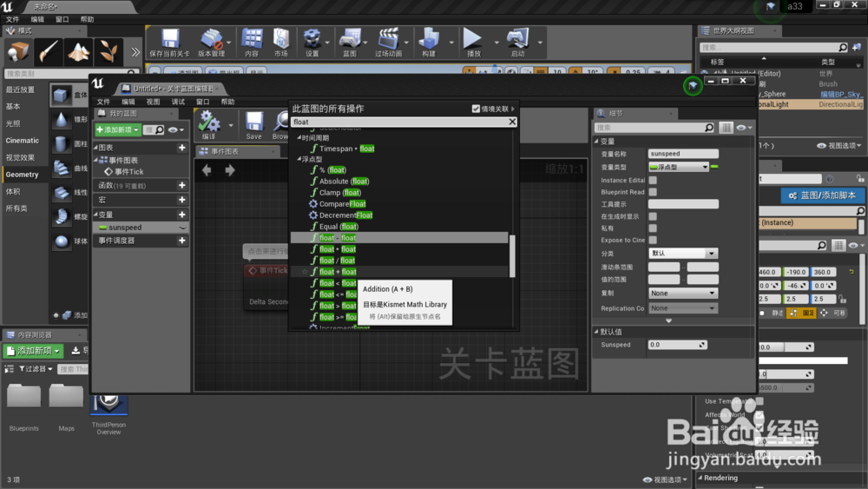
Task: Toggle sunspeed variable visibility eye
Action: pyautogui.click(x=182, y=228)
